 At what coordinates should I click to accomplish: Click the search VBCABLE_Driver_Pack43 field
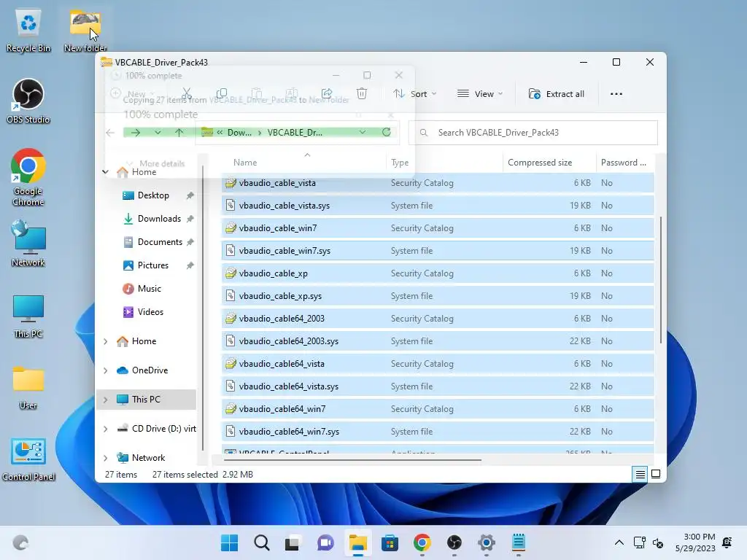[533, 133]
